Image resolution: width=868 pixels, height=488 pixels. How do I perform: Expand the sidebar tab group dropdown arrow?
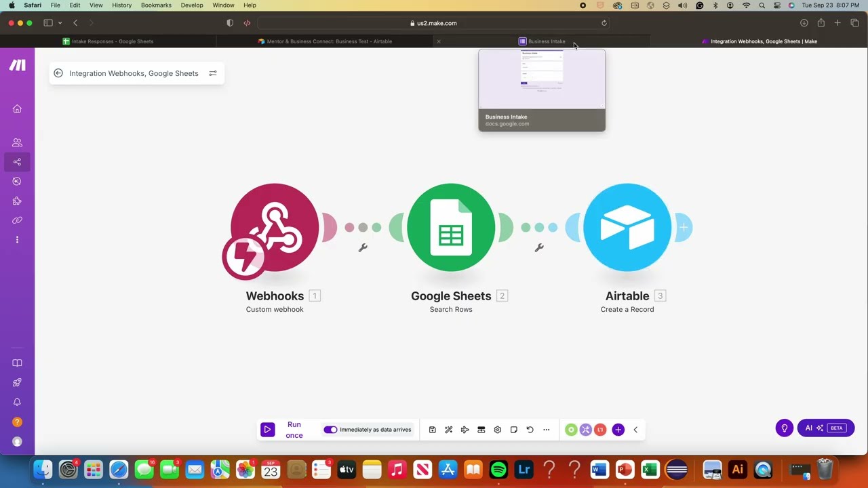pos(60,23)
